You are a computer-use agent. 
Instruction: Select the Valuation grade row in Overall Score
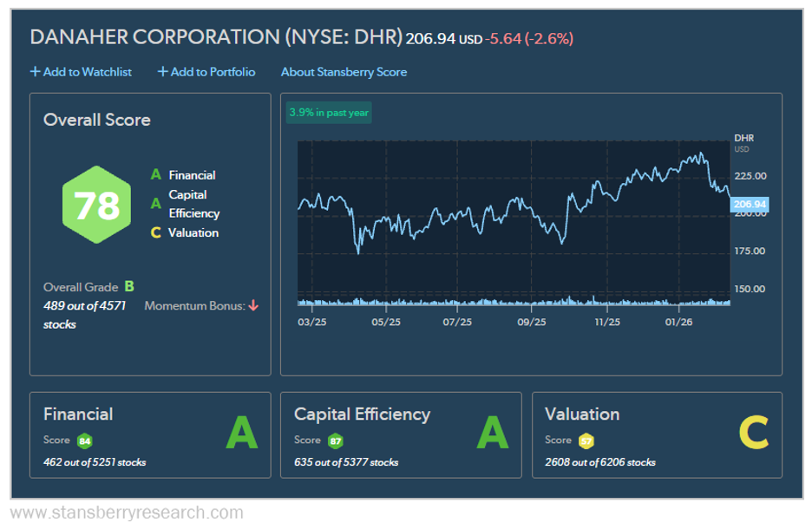point(184,232)
